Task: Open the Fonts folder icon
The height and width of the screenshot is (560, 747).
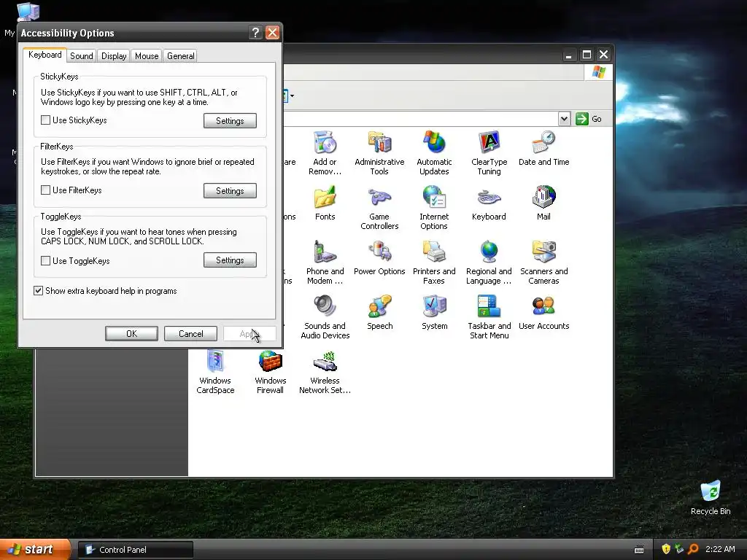Action: click(x=325, y=203)
